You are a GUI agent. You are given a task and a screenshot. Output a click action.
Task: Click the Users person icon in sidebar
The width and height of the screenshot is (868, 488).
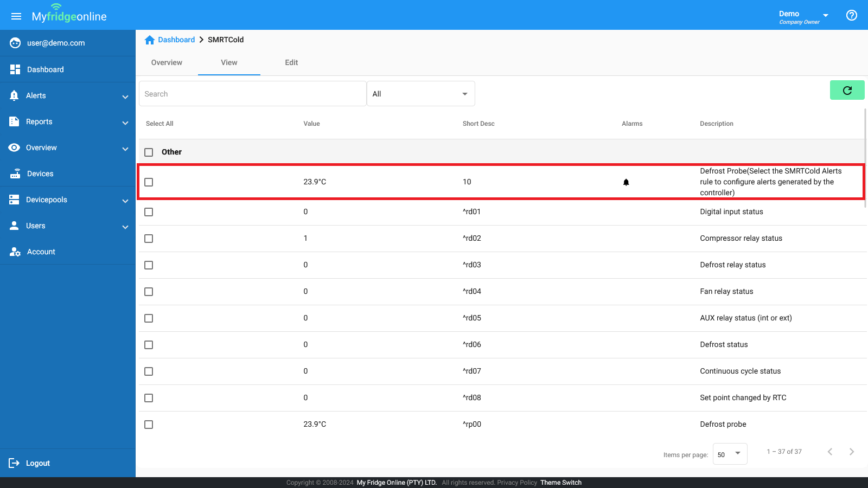[x=14, y=226]
